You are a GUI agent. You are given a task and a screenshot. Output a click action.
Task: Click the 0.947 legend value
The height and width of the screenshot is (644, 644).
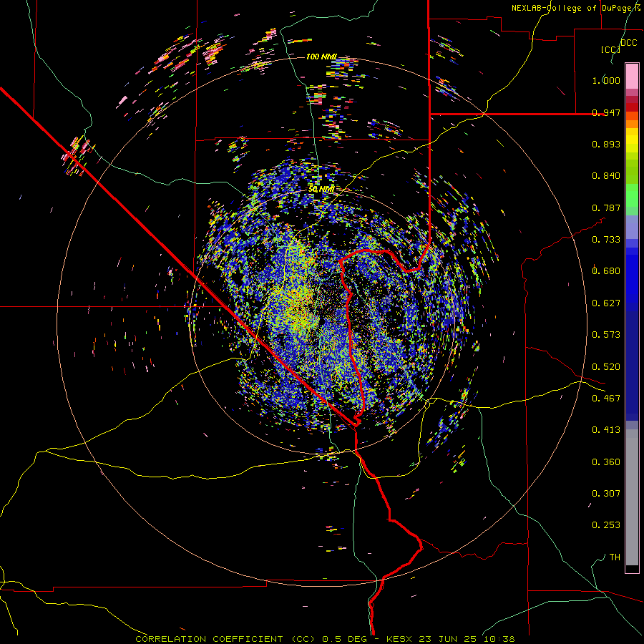coord(606,112)
